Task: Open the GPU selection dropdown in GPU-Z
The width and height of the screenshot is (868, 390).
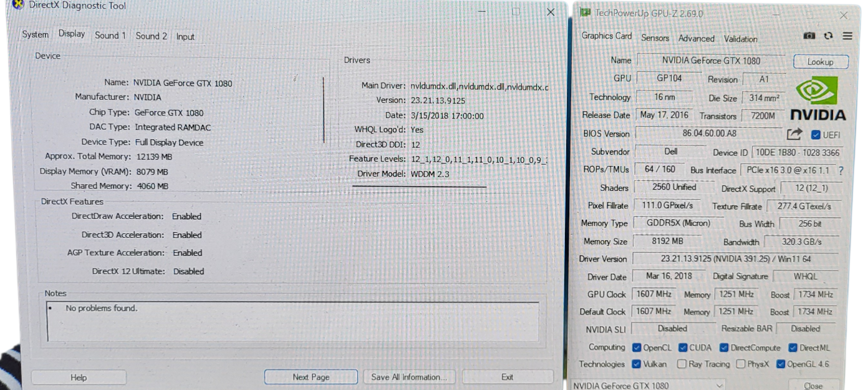Action: (x=647, y=386)
